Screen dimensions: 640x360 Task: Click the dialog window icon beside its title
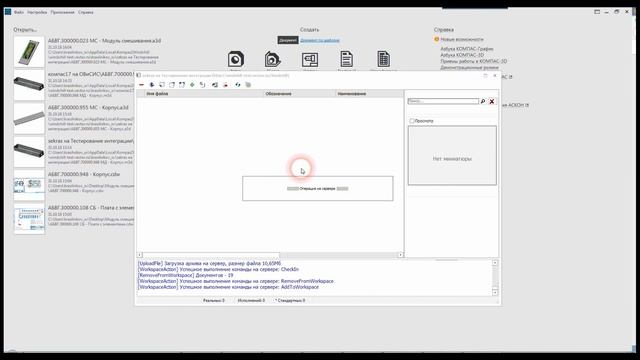pyautogui.click(x=139, y=76)
